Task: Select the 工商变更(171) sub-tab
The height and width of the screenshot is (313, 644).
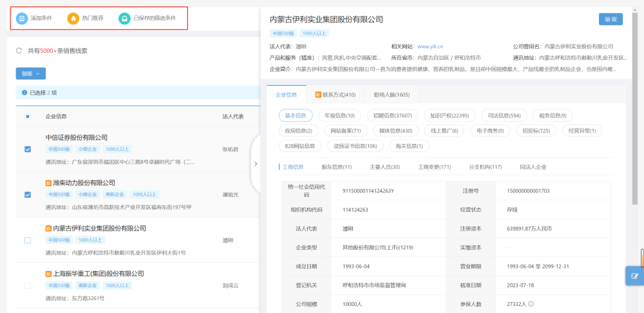Action: pyautogui.click(x=435, y=167)
